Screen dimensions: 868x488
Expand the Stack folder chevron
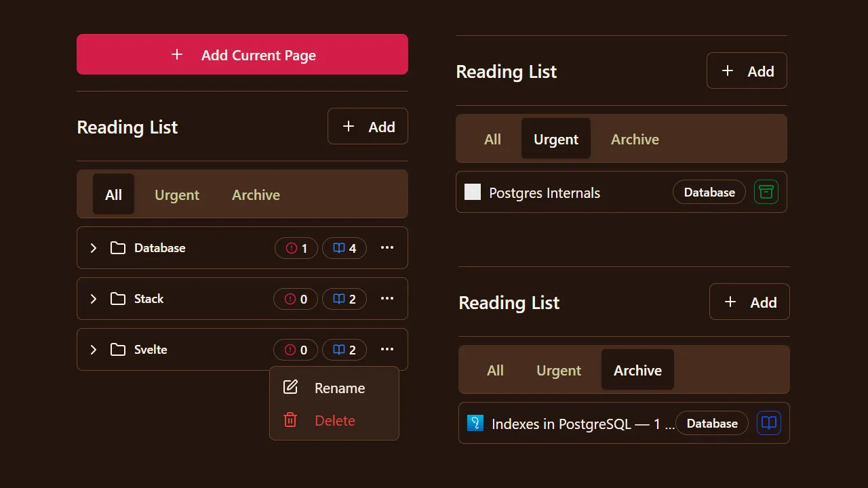pyautogui.click(x=94, y=299)
